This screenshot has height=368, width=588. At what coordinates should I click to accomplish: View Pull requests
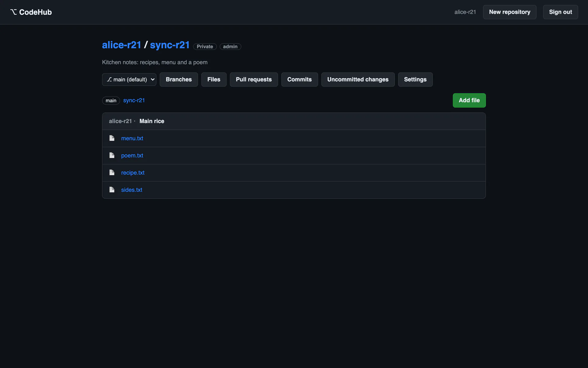[254, 79]
